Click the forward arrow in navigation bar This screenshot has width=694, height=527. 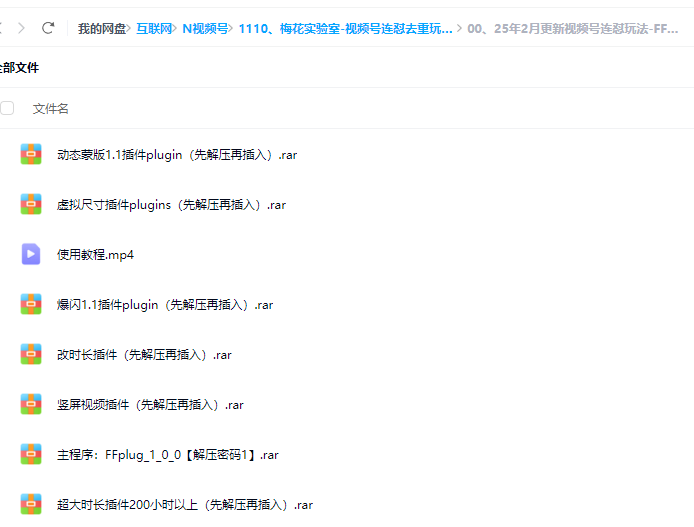coord(48,29)
